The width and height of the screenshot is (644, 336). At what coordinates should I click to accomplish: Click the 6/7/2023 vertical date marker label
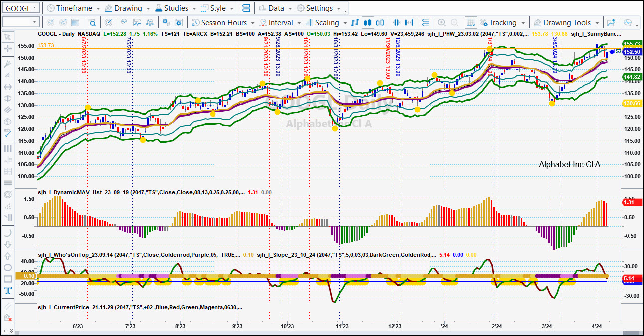[x=83, y=54]
